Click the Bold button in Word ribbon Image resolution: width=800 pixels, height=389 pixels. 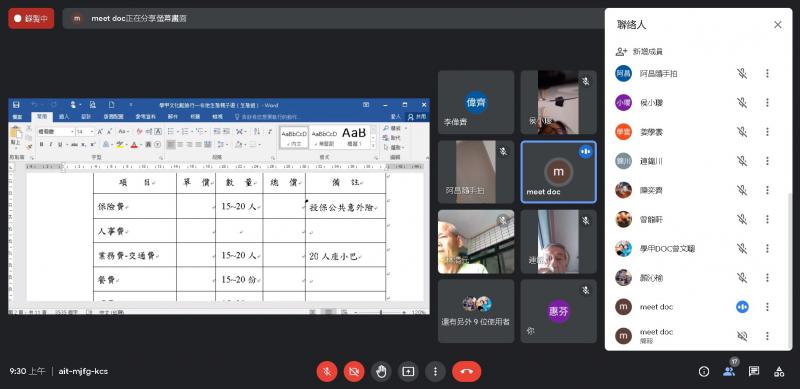click(42, 144)
